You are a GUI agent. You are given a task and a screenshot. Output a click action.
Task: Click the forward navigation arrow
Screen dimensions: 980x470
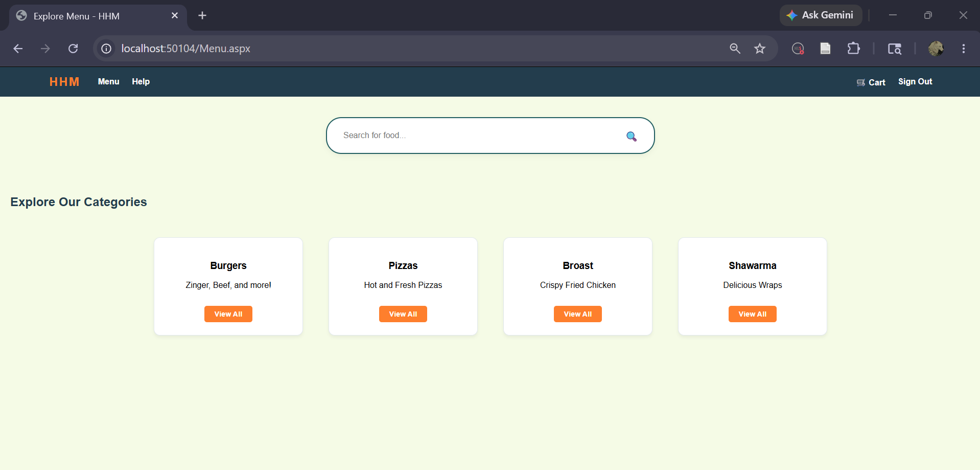coord(45,49)
